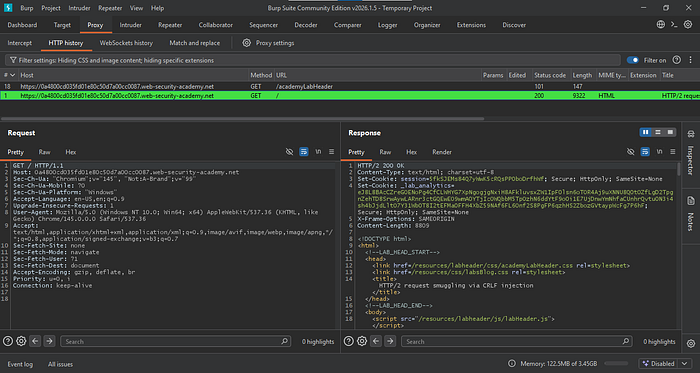Sort by Status code column header
Screen dimensions: 700x373
(550, 75)
